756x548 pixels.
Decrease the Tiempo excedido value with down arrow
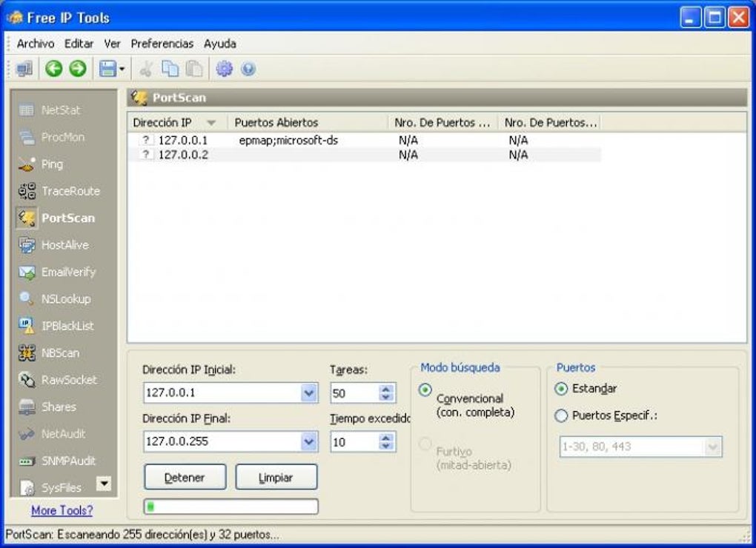pos(385,447)
